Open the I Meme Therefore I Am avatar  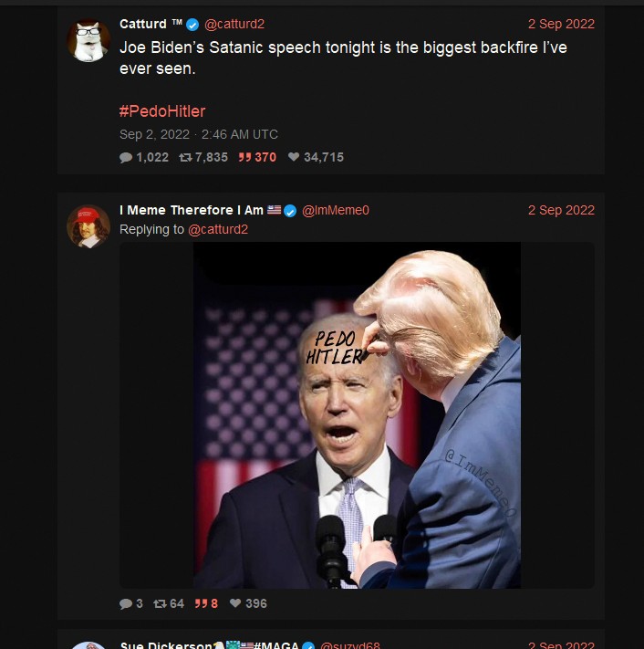(x=88, y=226)
